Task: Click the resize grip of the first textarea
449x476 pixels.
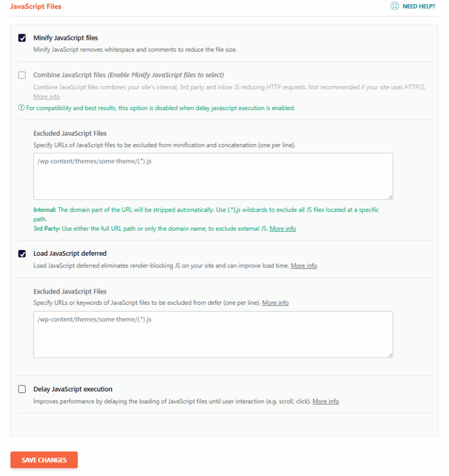Action: coord(390,197)
